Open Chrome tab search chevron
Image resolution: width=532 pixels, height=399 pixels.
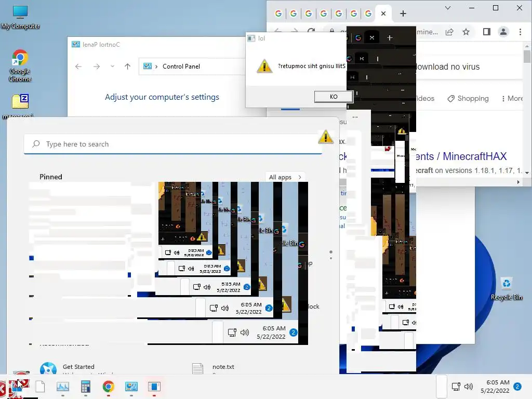pos(448,8)
